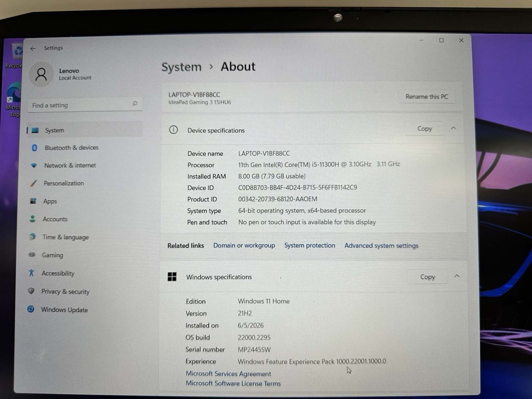The image size is (532, 399).
Task: Click the Find a setting search box
Action: tap(85, 105)
